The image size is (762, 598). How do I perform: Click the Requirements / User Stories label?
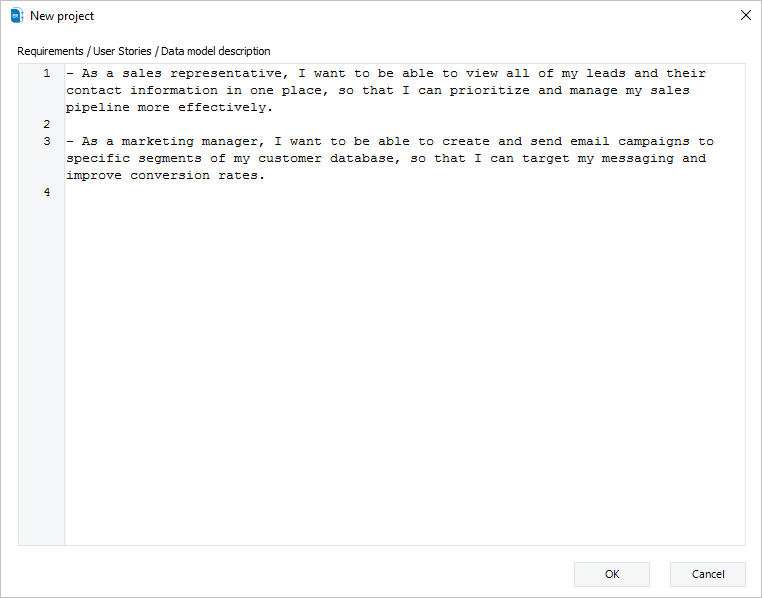[x=144, y=51]
